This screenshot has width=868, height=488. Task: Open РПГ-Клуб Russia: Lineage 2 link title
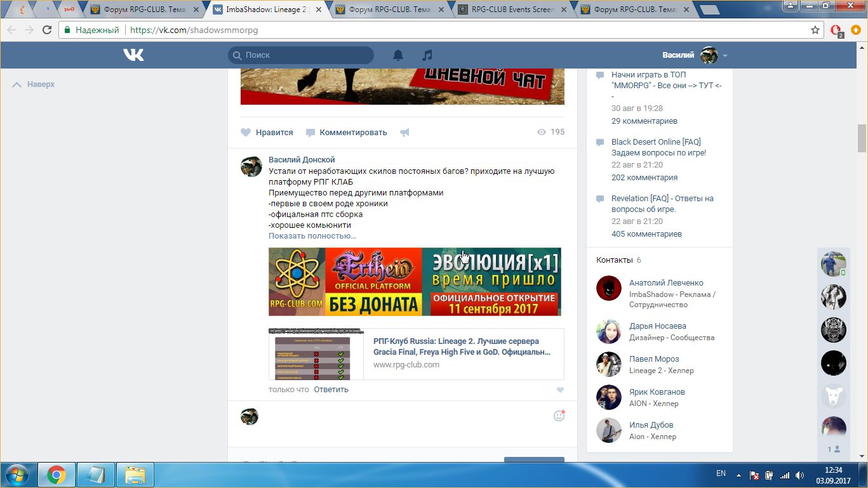click(x=462, y=346)
